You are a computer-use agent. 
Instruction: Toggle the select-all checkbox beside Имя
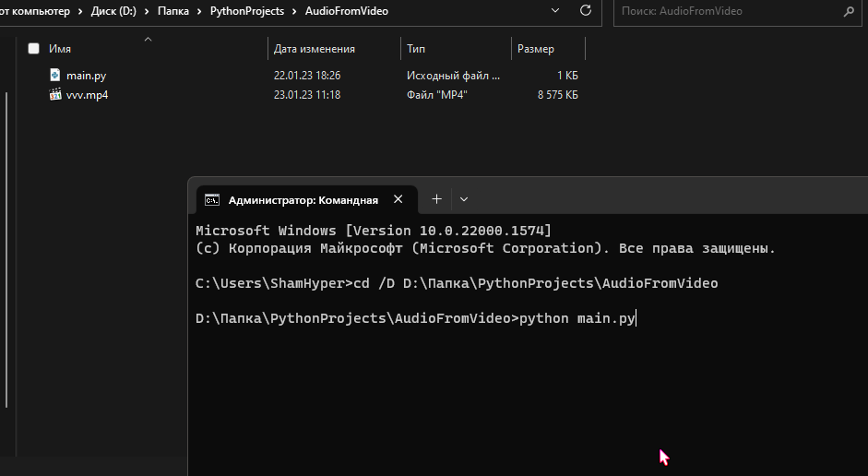pyautogui.click(x=34, y=49)
